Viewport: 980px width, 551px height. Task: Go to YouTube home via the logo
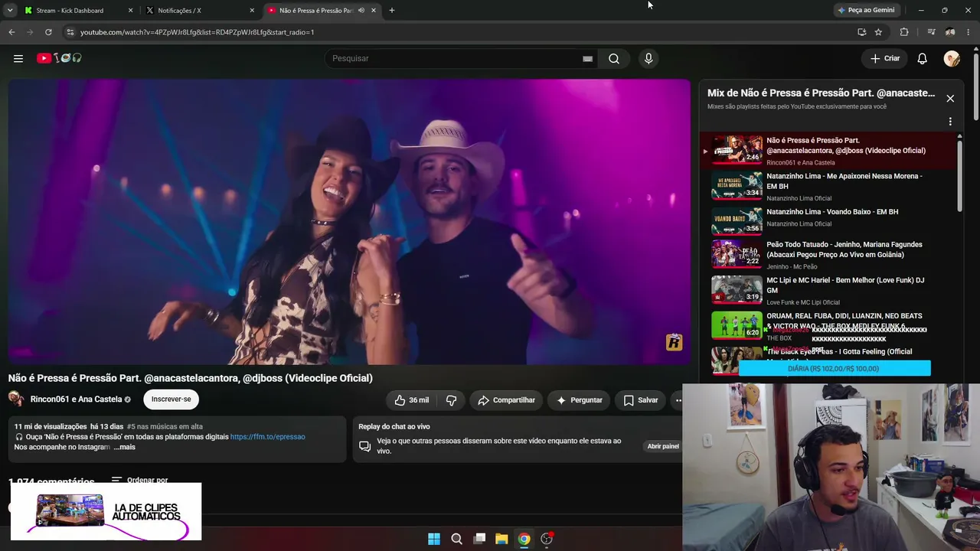tap(59, 58)
